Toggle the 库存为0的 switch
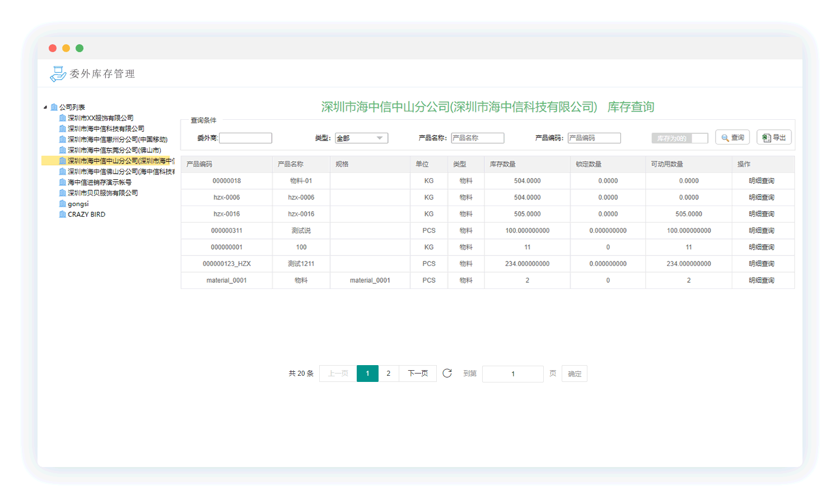840x504 pixels. [679, 138]
